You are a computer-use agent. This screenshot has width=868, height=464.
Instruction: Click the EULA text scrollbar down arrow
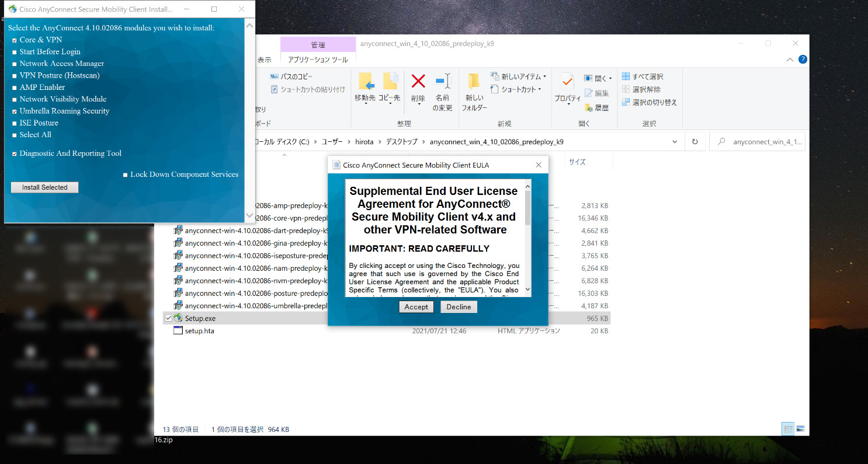point(527,289)
